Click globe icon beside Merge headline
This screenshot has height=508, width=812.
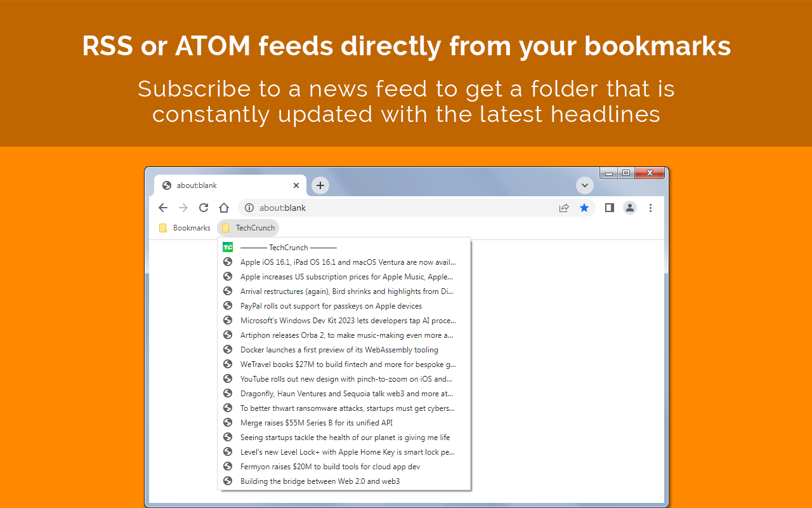click(228, 423)
